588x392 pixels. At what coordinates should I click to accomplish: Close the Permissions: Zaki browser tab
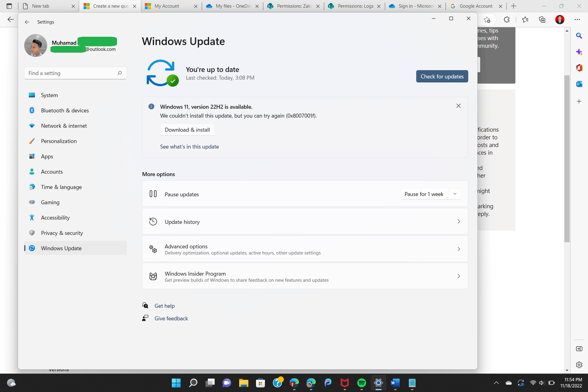(x=318, y=6)
